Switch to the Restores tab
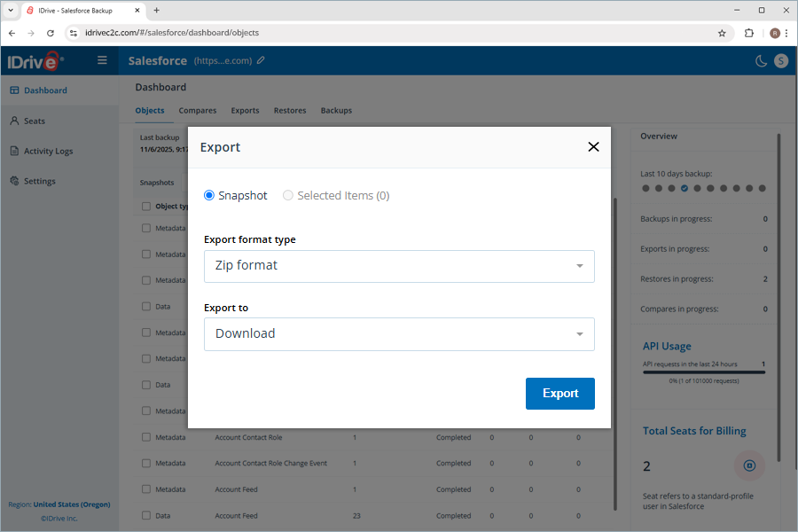Viewport: 798px width, 532px height. point(290,111)
